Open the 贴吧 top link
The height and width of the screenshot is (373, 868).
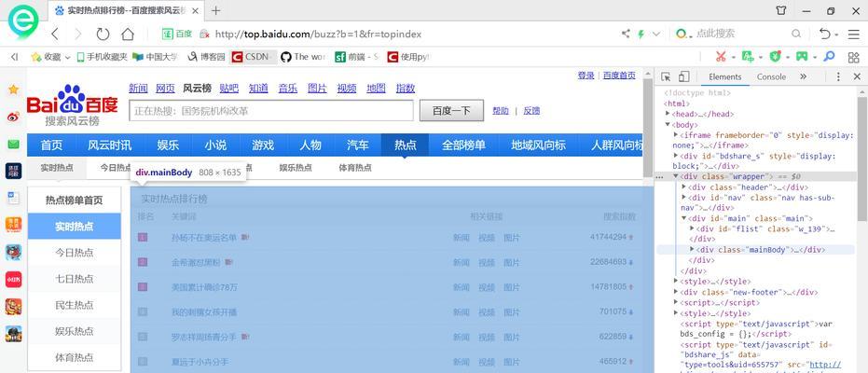pyautogui.click(x=228, y=88)
